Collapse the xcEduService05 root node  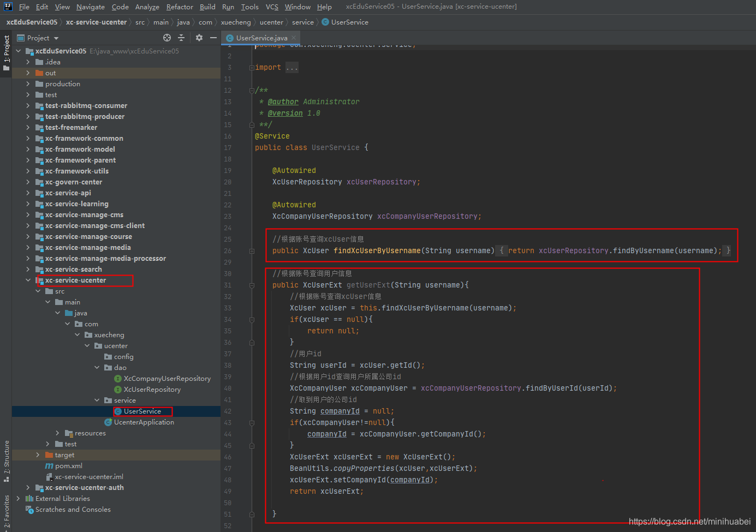pos(19,51)
